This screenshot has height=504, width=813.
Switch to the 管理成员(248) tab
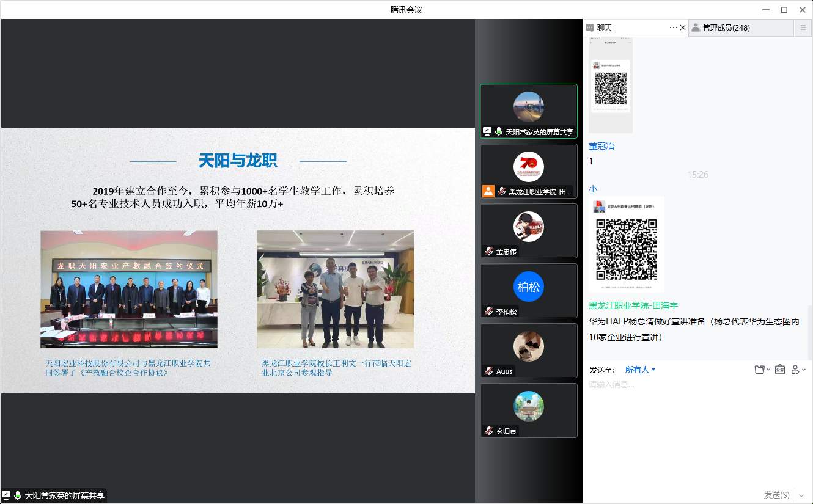pyautogui.click(x=726, y=27)
